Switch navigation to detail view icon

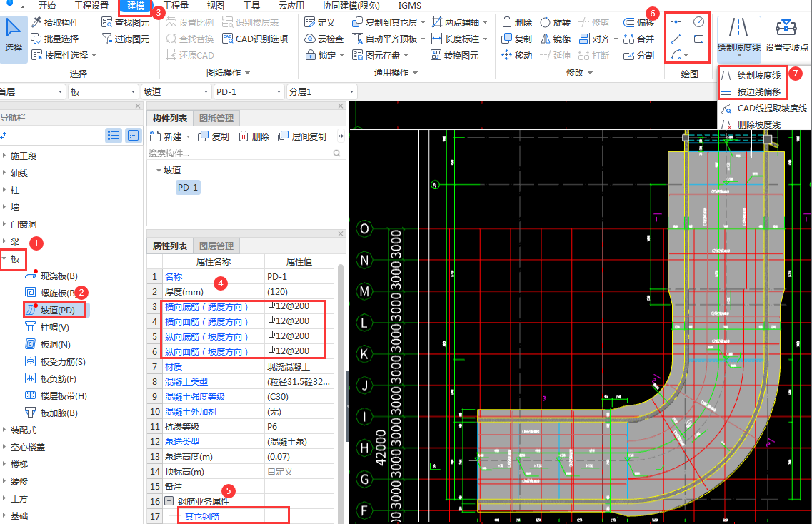[133, 136]
